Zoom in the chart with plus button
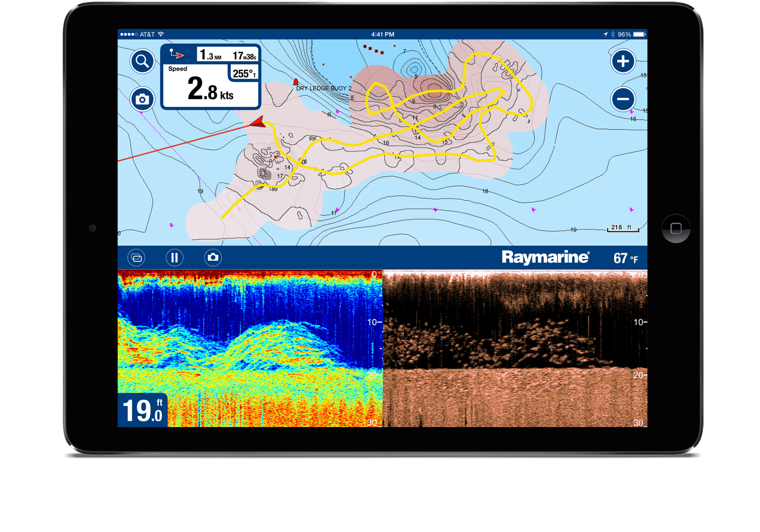 [x=623, y=61]
